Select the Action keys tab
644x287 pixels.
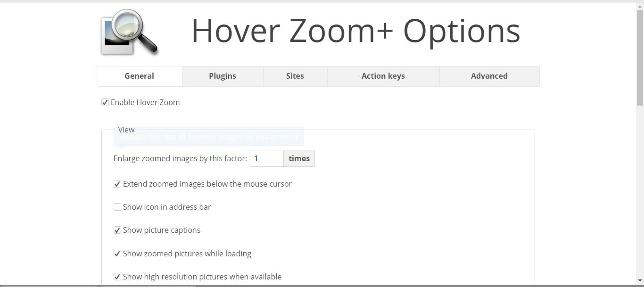383,76
